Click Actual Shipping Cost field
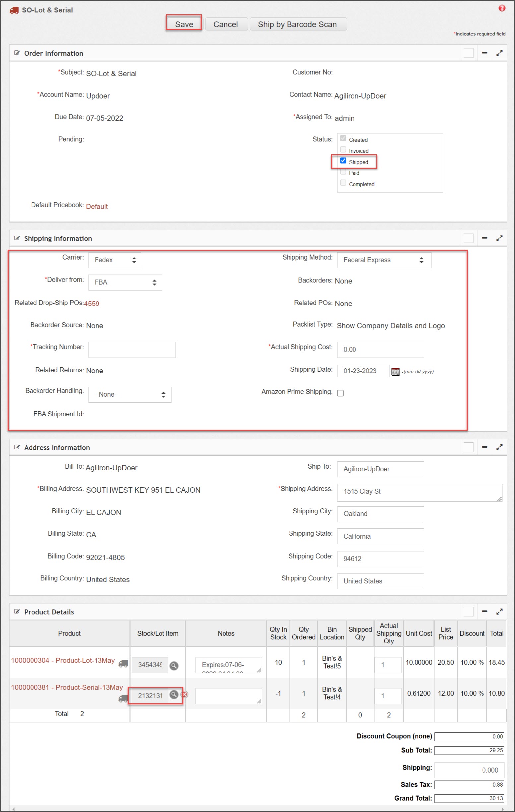The image size is (515, 812). (x=380, y=350)
